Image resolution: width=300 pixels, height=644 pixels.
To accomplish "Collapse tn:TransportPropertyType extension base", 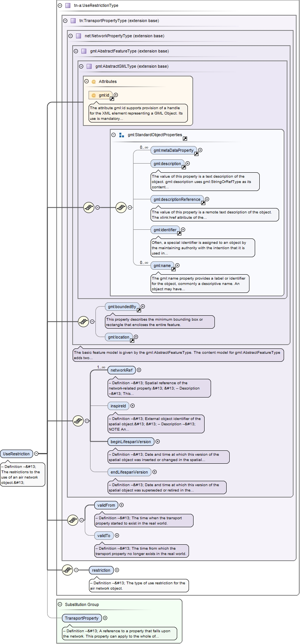I will pyautogui.click(x=65, y=21).
